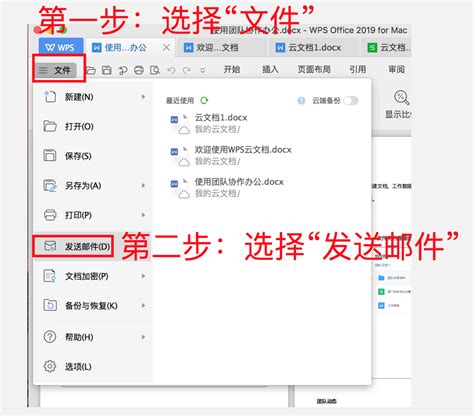Image resolution: width=474 pixels, height=416 pixels.
Task: Click the cloud backup help question icon
Action: [x=301, y=101]
